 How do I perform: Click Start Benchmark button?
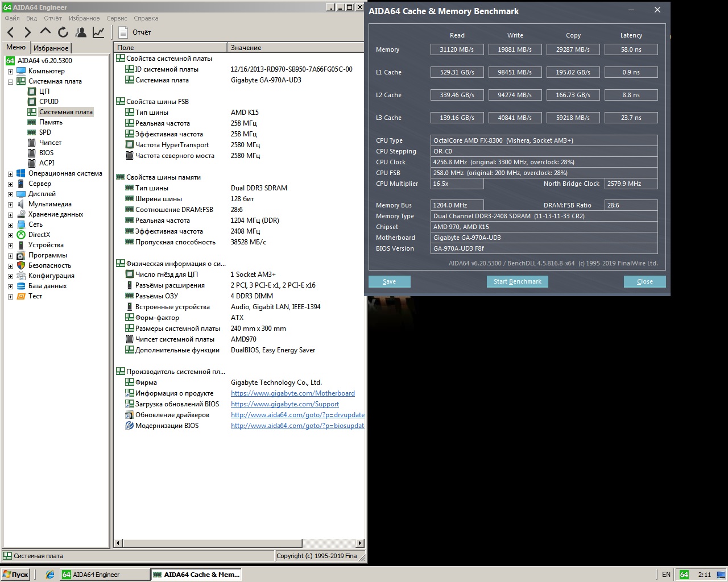[x=518, y=281]
